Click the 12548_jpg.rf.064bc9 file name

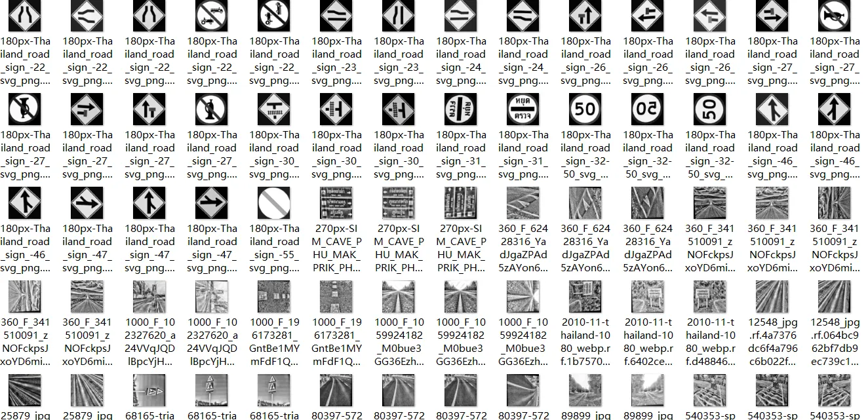pyautogui.click(x=835, y=342)
